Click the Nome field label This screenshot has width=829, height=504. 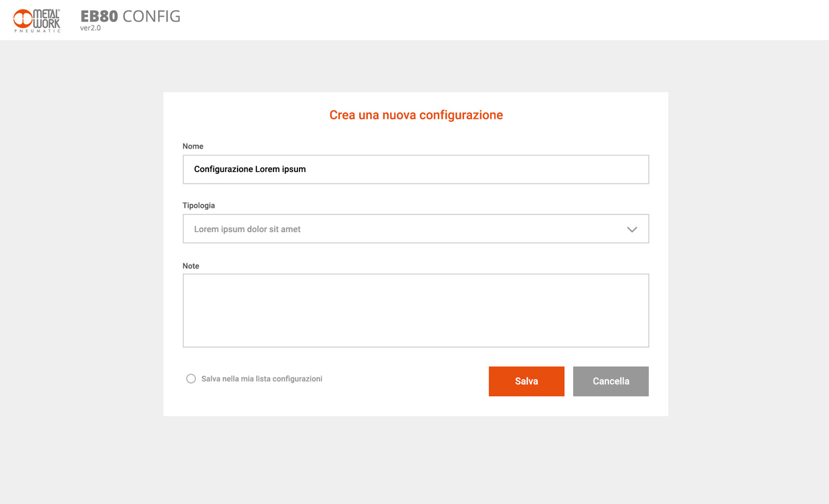pos(193,146)
